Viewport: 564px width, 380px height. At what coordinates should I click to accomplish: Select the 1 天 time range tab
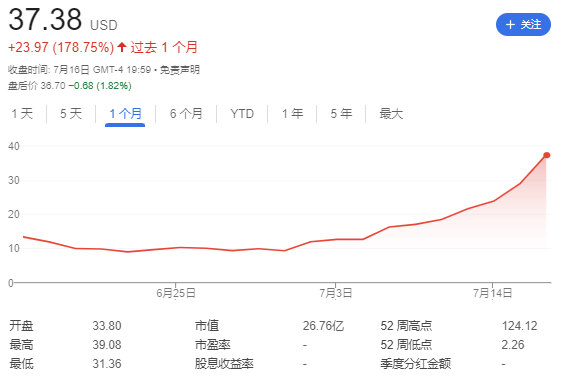coord(22,114)
